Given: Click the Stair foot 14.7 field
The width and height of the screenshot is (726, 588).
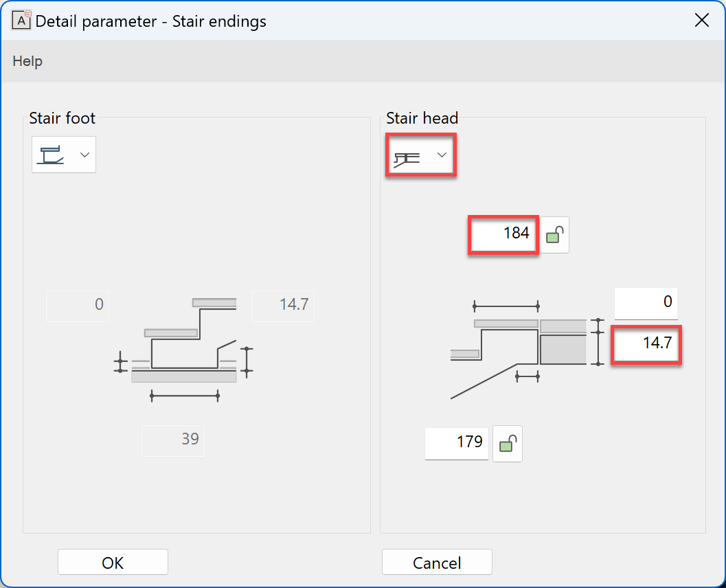Looking at the screenshot, I should (283, 306).
